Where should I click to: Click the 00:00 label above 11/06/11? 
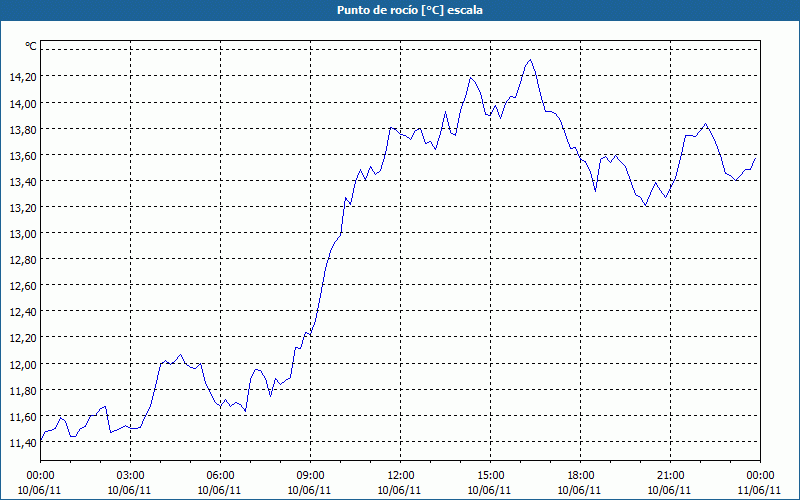761,476
